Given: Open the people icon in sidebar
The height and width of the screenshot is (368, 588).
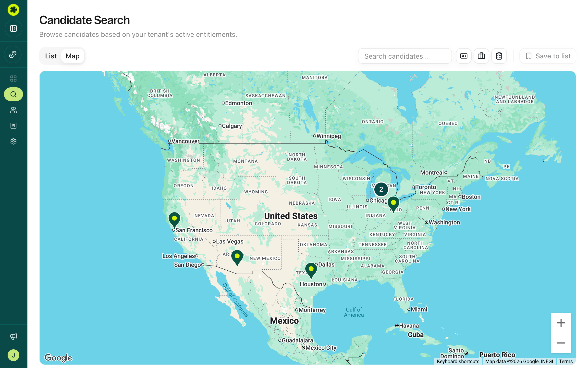Looking at the screenshot, I should click(x=13, y=110).
